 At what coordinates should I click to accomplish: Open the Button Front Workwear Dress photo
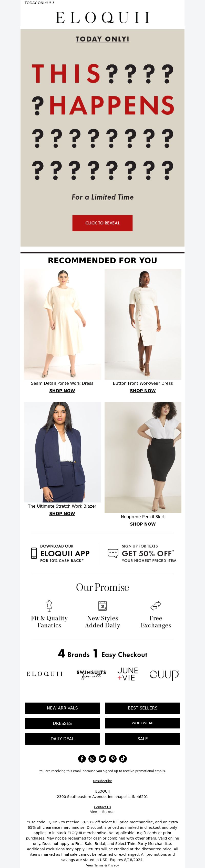pos(143,324)
